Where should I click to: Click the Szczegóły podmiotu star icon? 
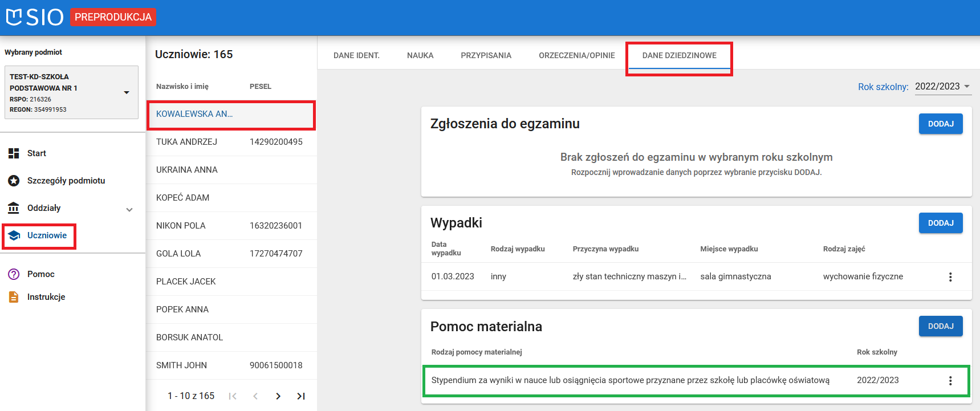(14, 181)
